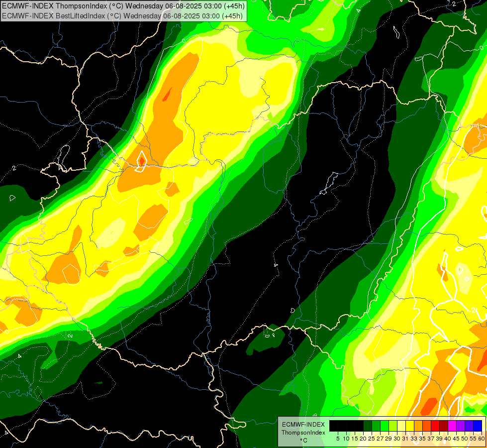487x448 pixels.
Task: Select the dark green 20-25 legend swatch
Action: [x=368, y=426]
